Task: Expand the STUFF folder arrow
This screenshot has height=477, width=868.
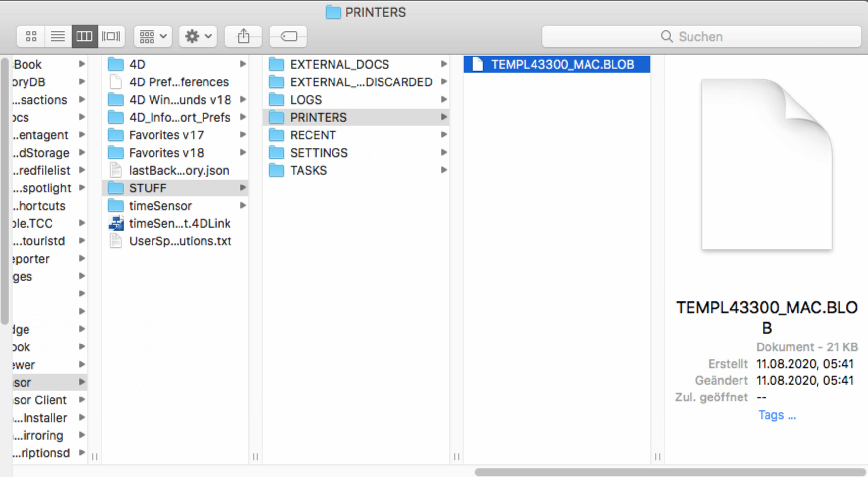Action: tap(243, 188)
